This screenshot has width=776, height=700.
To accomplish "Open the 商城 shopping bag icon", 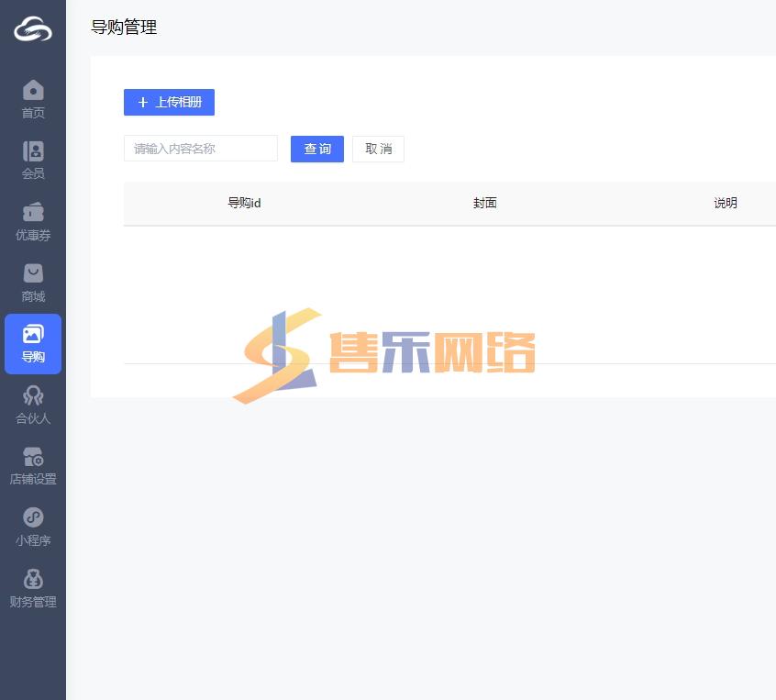I will [x=33, y=273].
